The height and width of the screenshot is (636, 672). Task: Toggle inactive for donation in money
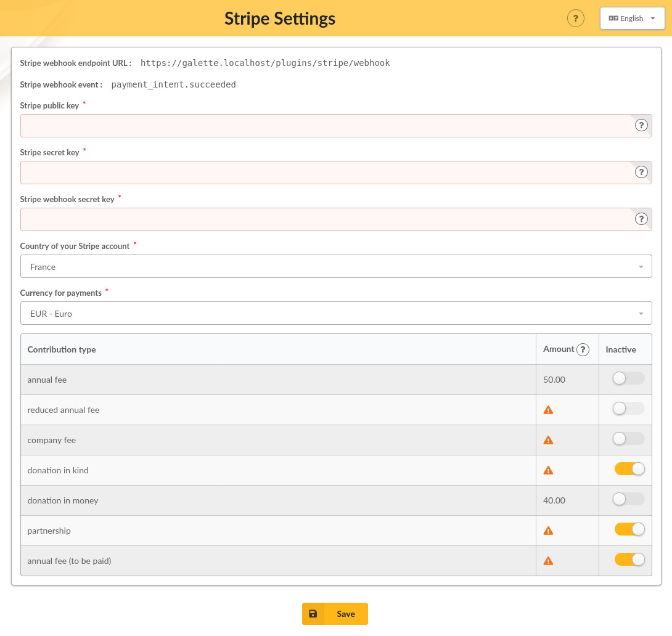628,499
